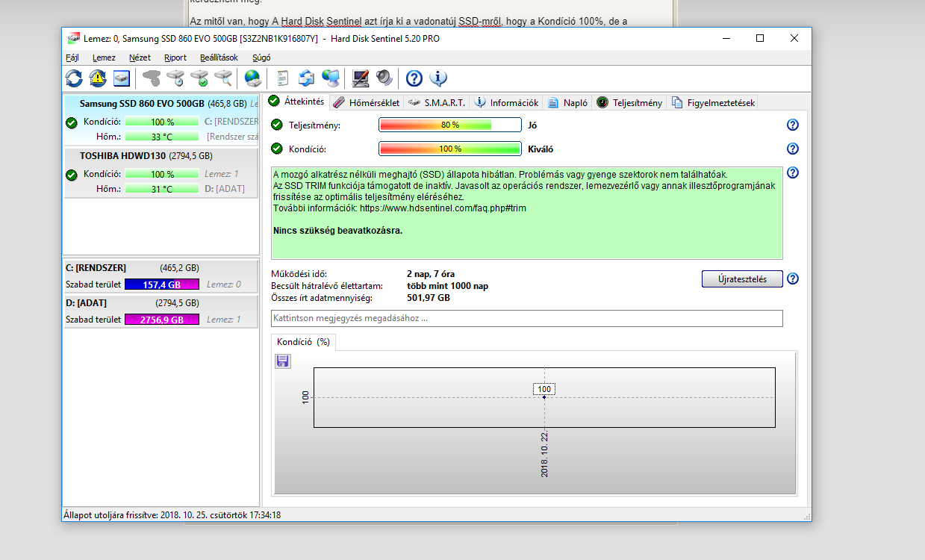Open the Súgó menu
The width and height of the screenshot is (925, 560).
click(261, 57)
